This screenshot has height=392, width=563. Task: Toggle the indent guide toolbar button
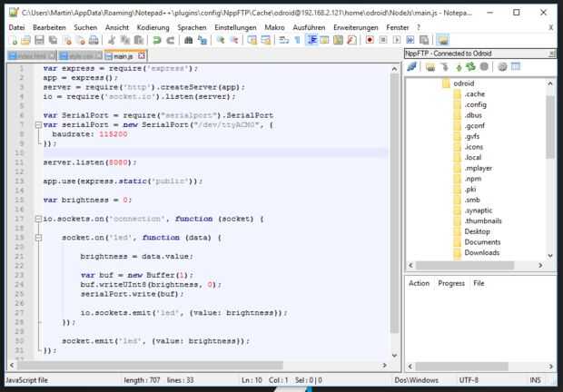[x=312, y=41]
